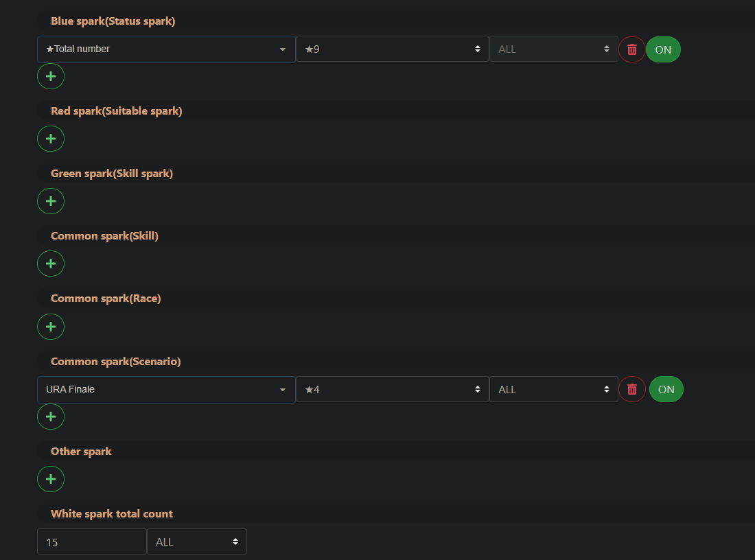Screen dimensions: 755x560
Task: Click the White spark total count field
Action: 92,541
